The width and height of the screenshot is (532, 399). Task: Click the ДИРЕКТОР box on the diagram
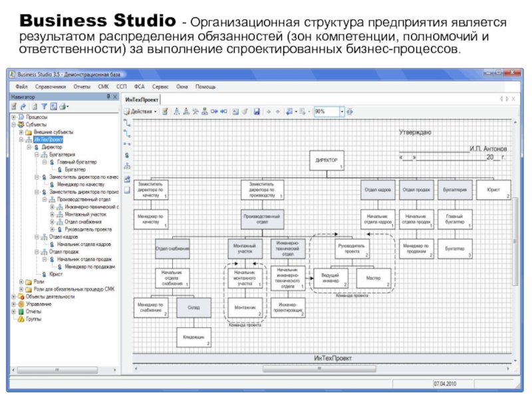coord(327,161)
